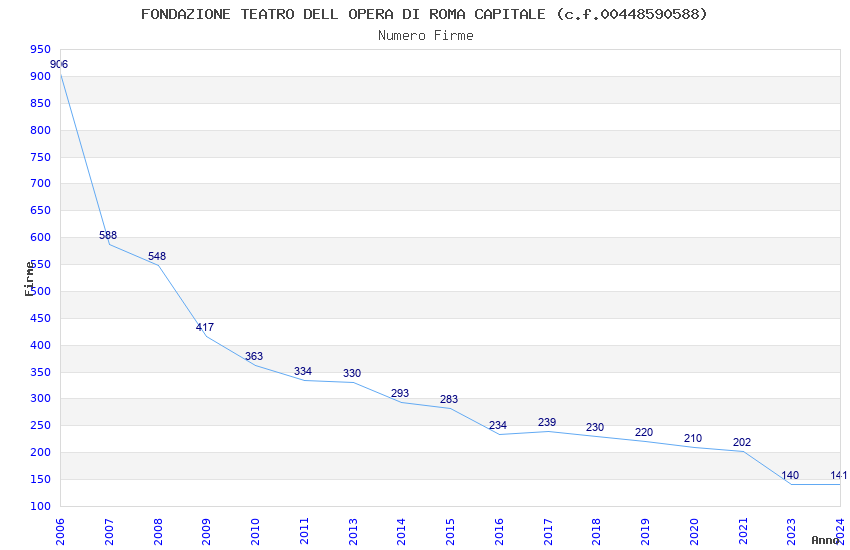
Task: Click the data label 141
Action: [839, 475]
